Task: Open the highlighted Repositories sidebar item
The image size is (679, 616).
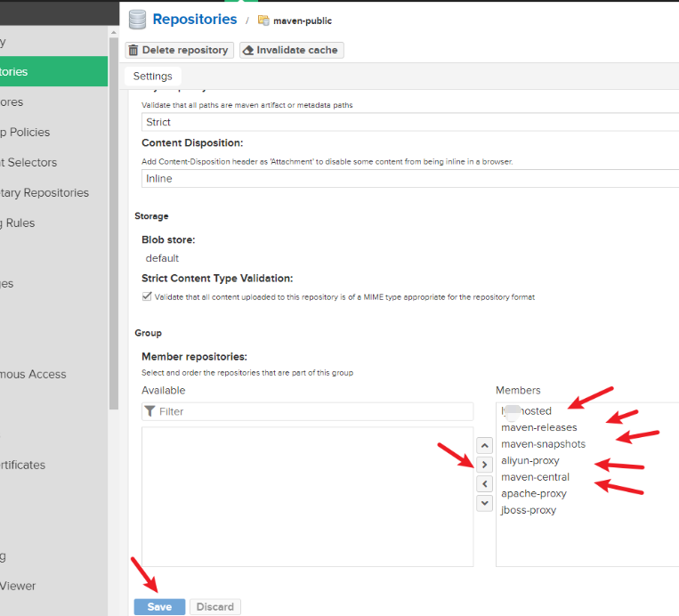Action: coord(53,71)
